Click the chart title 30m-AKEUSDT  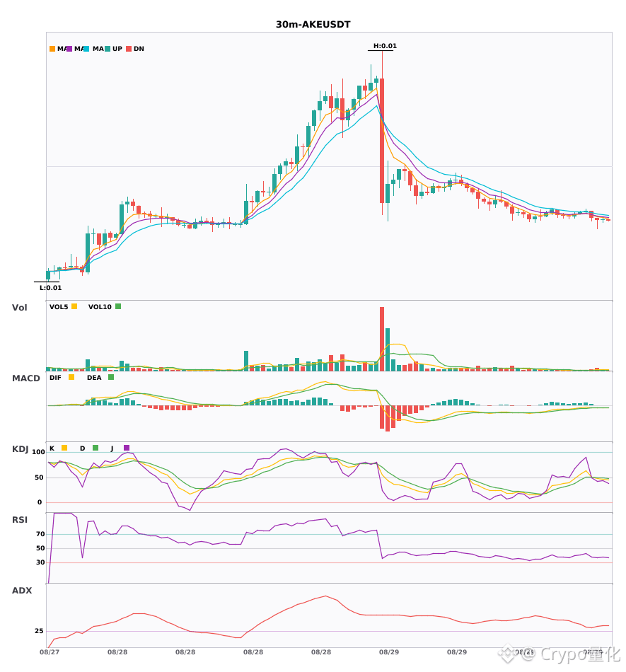(x=313, y=25)
